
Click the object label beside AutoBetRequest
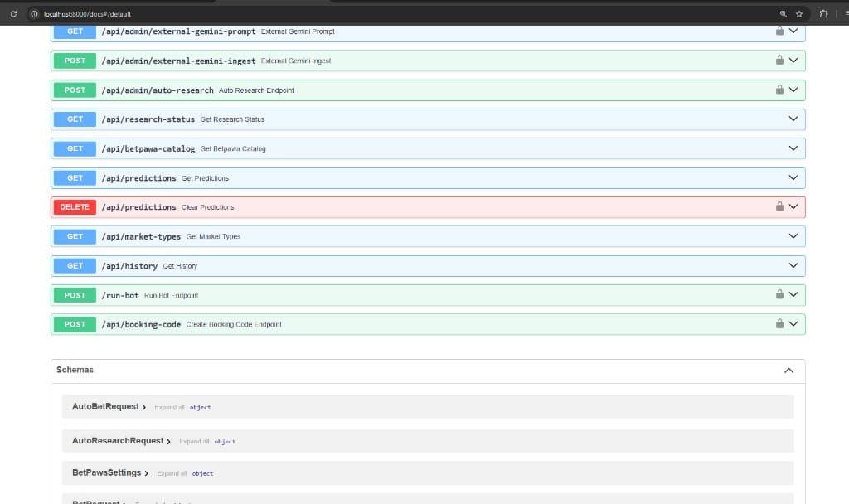tap(200, 408)
